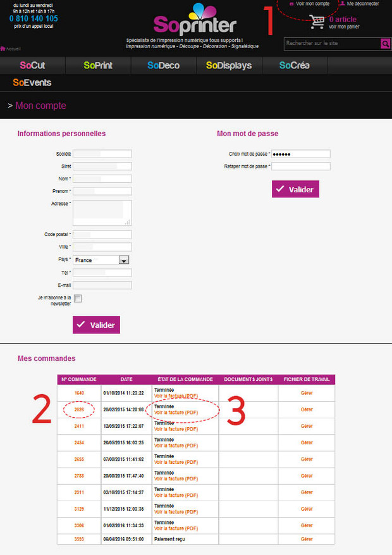Click the date 06/04/2016 09:51:00
This screenshot has height=555, width=392.
coord(124,539)
